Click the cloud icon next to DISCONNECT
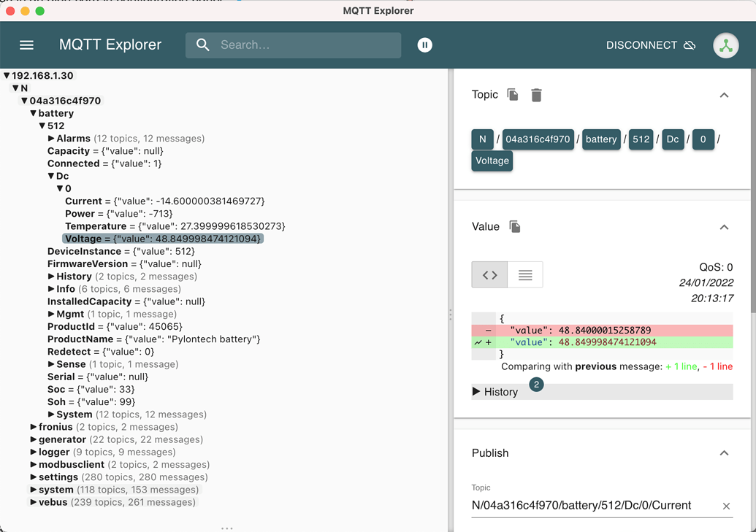The width and height of the screenshot is (756, 532). [x=689, y=45]
